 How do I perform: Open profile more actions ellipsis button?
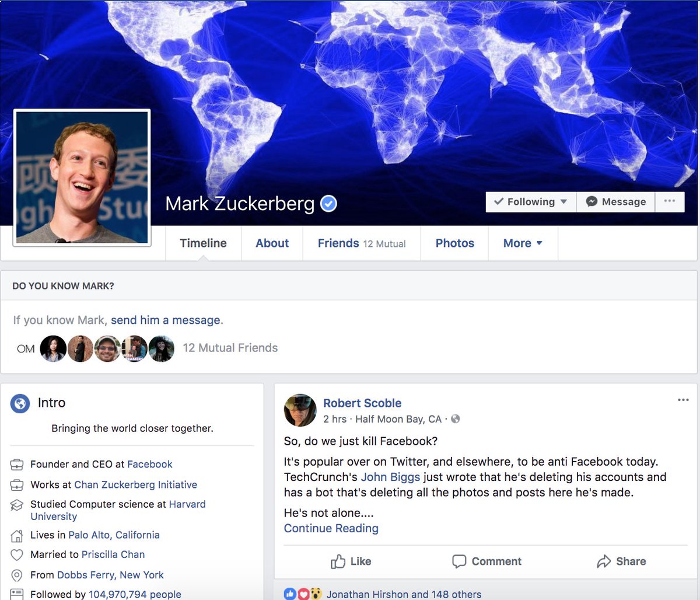(670, 201)
